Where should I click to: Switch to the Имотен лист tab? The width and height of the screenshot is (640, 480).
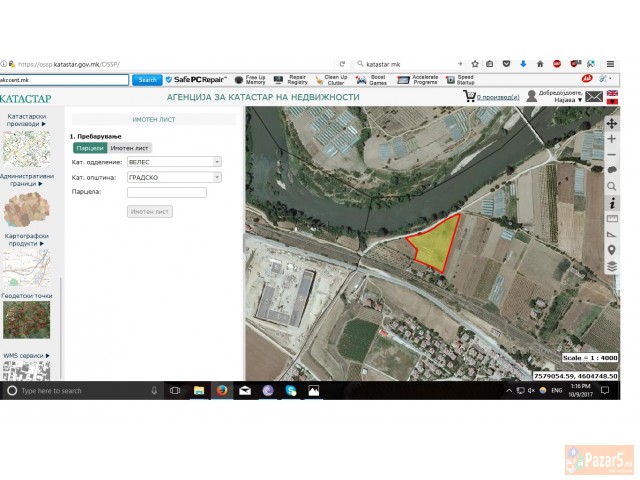[x=129, y=147]
